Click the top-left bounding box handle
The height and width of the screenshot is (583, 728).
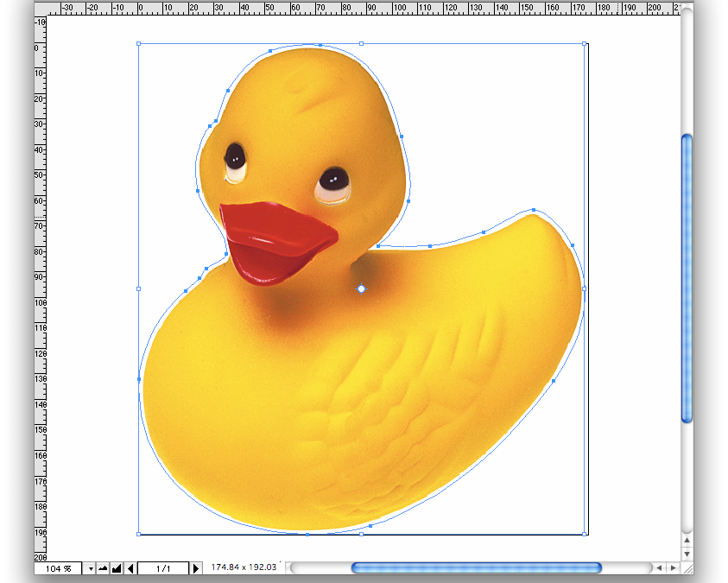pos(139,43)
